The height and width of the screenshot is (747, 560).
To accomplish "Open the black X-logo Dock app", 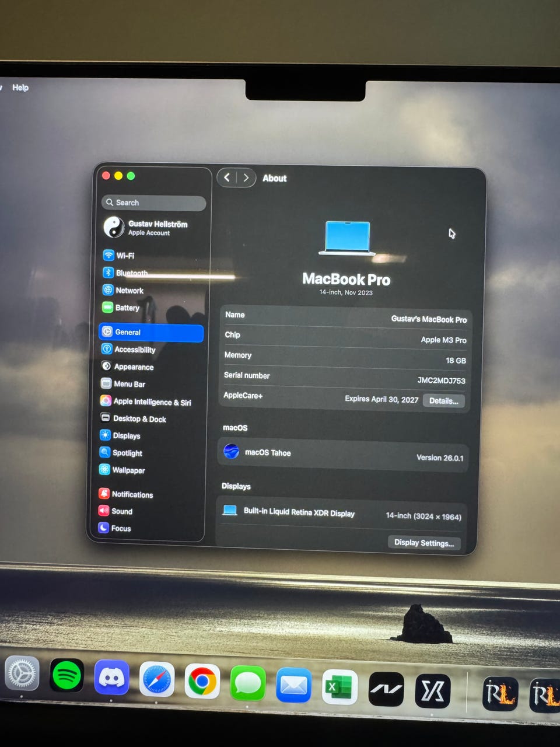I will [432, 692].
